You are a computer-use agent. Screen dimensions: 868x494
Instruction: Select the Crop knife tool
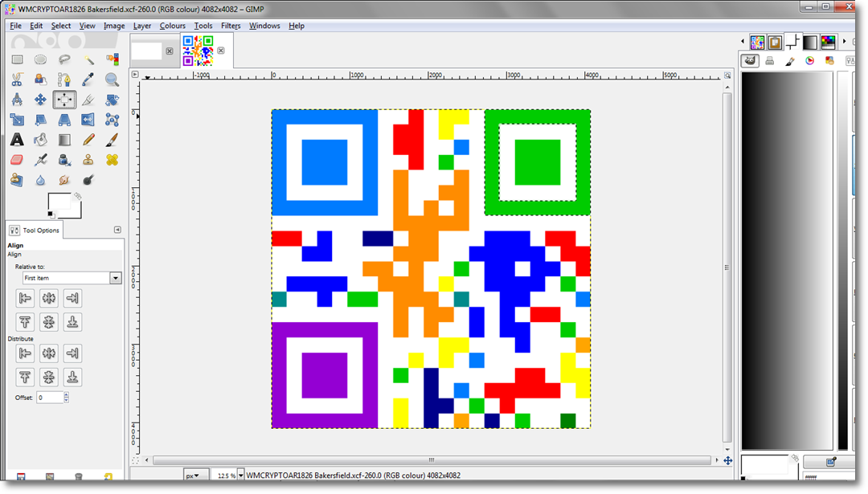point(88,100)
